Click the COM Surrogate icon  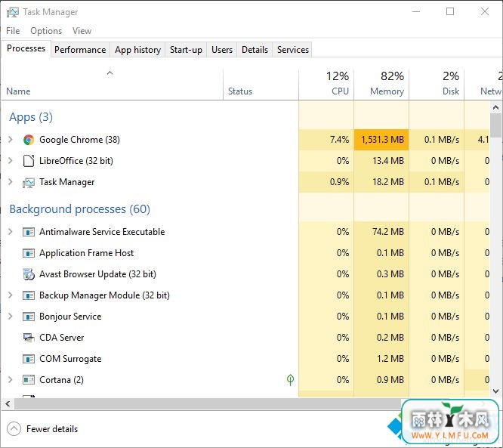click(x=29, y=359)
